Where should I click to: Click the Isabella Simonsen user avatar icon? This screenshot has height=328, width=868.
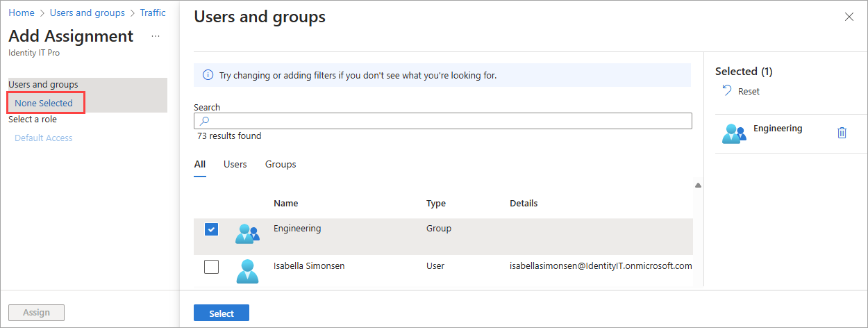[247, 271]
